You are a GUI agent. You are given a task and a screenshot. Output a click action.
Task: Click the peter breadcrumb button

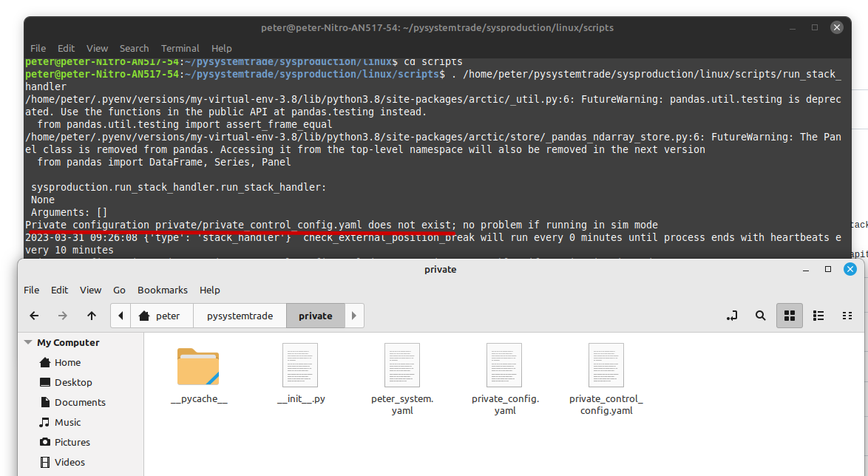167,316
